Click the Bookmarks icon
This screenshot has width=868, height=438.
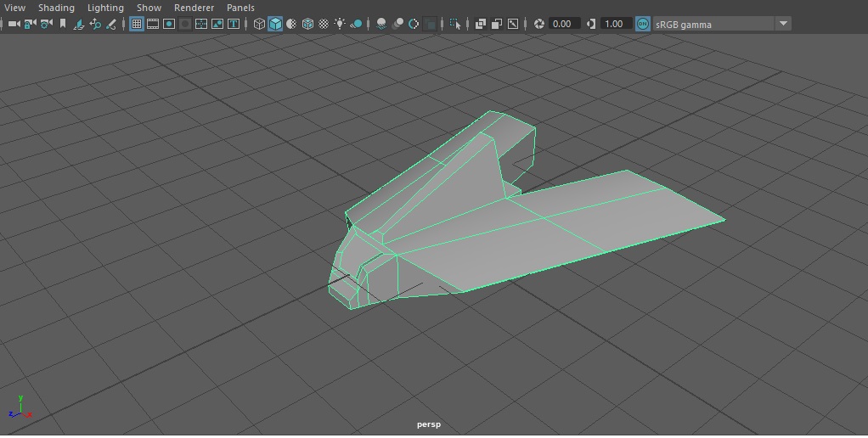pyautogui.click(x=63, y=24)
